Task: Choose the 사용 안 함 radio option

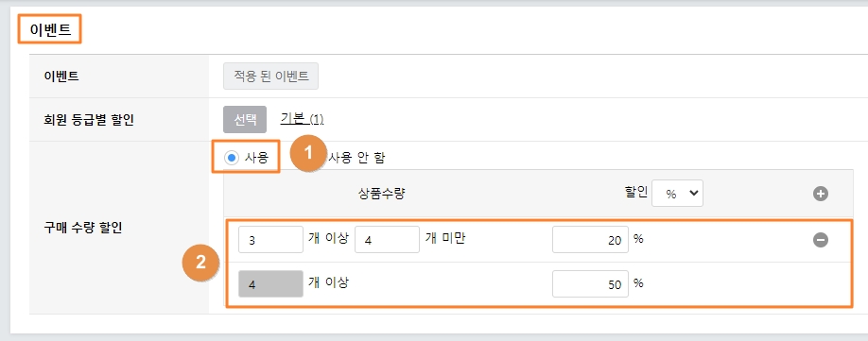Action: pos(356,158)
